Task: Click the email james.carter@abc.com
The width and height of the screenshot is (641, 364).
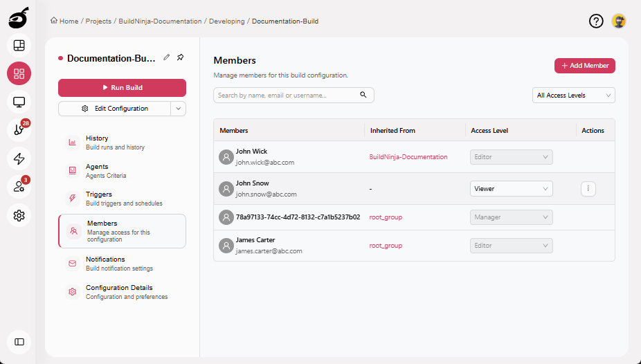Action: (269, 251)
